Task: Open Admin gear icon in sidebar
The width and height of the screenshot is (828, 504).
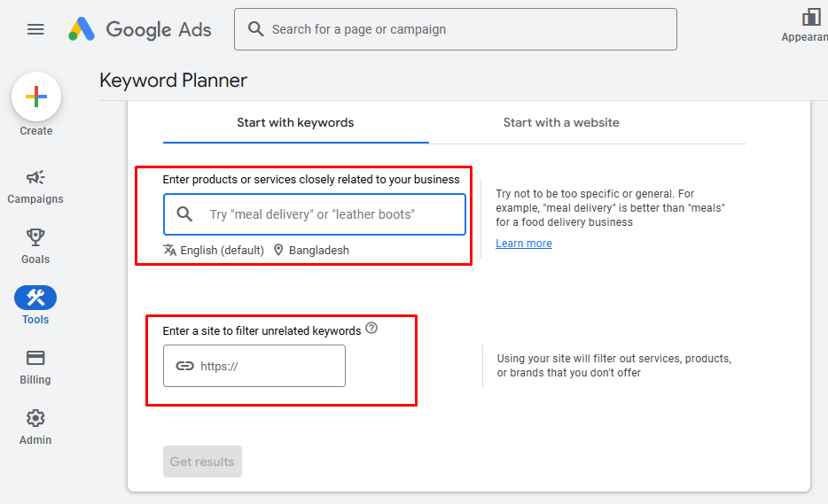Action: pos(35,418)
